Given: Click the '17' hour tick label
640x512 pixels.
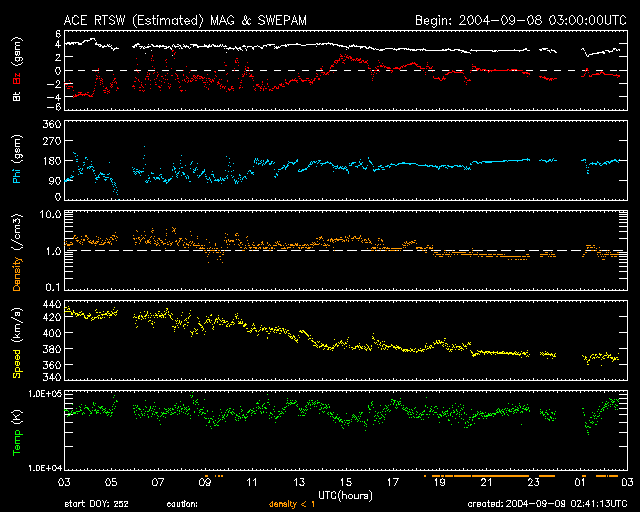Looking at the screenshot, I should click(x=393, y=483).
